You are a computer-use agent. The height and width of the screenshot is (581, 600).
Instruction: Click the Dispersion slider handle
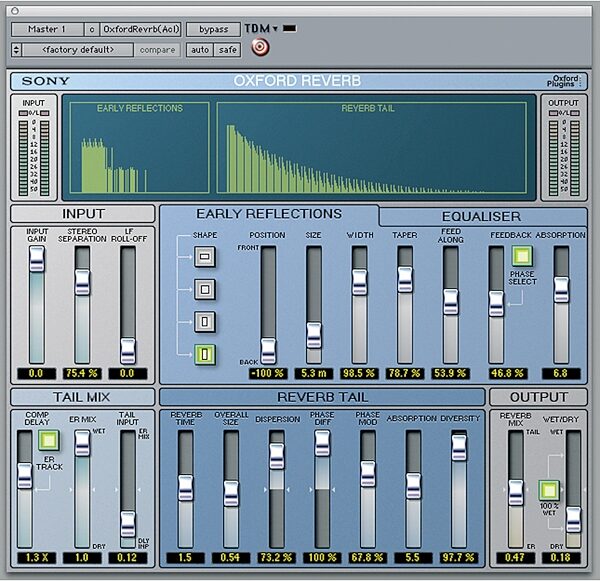pos(277,456)
